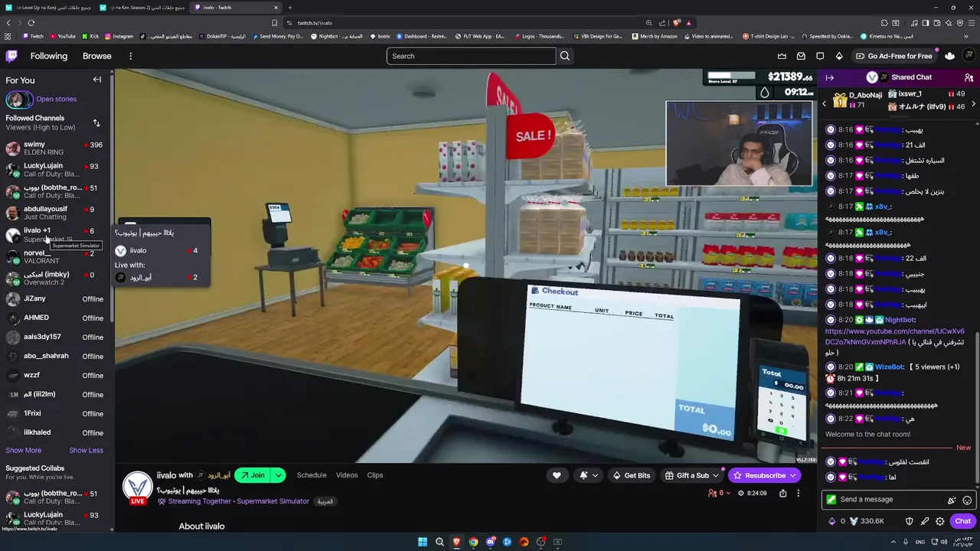Image resolution: width=980 pixels, height=551 pixels.
Task: Click the streamer webcam overlay
Action: 739,143
